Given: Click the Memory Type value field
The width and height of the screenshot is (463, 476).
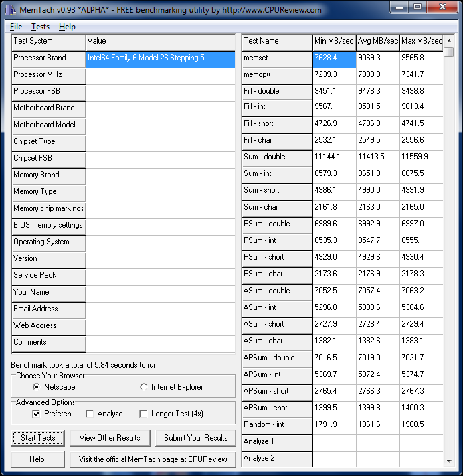Looking at the screenshot, I should (161, 193).
